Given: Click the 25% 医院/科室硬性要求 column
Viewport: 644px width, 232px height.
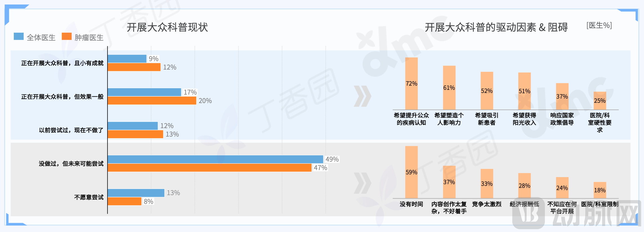Looking at the screenshot, I should coord(600,101).
